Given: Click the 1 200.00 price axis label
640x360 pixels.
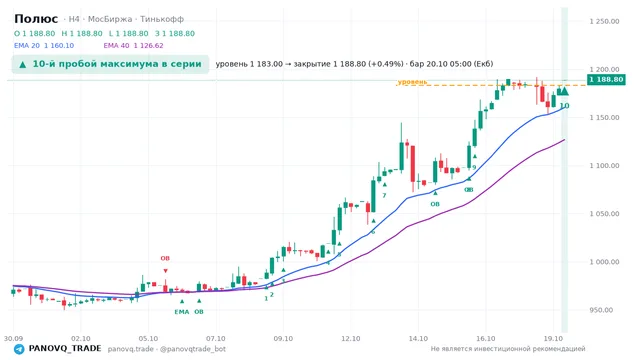Looking at the screenshot, I should [x=604, y=69].
